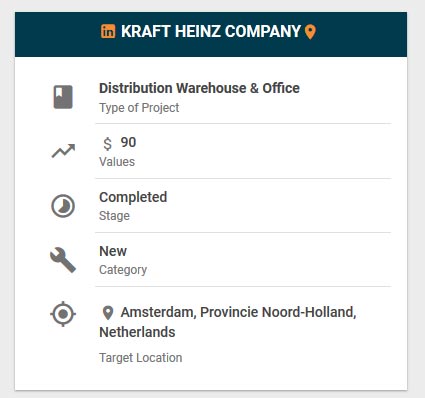
Task: Select the KRAFT HEINZ COMPANY title
Action: coord(211,31)
